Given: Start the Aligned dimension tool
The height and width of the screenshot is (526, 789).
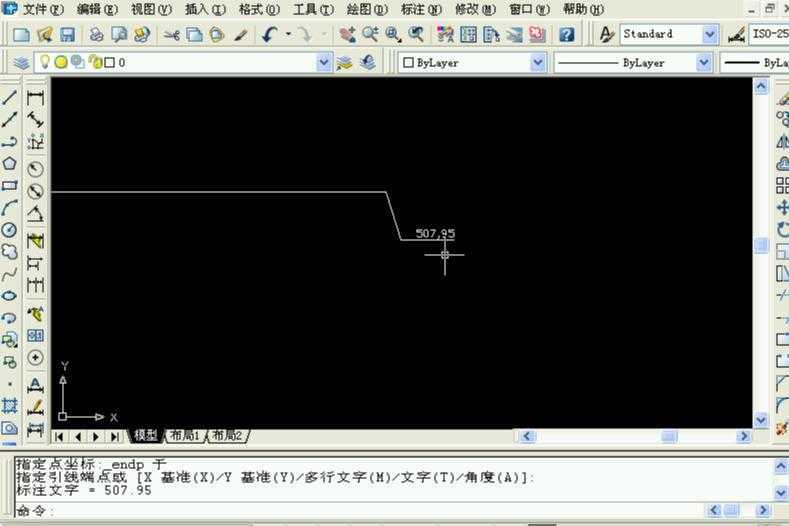Looking at the screenshot, I should click(35, 120).
